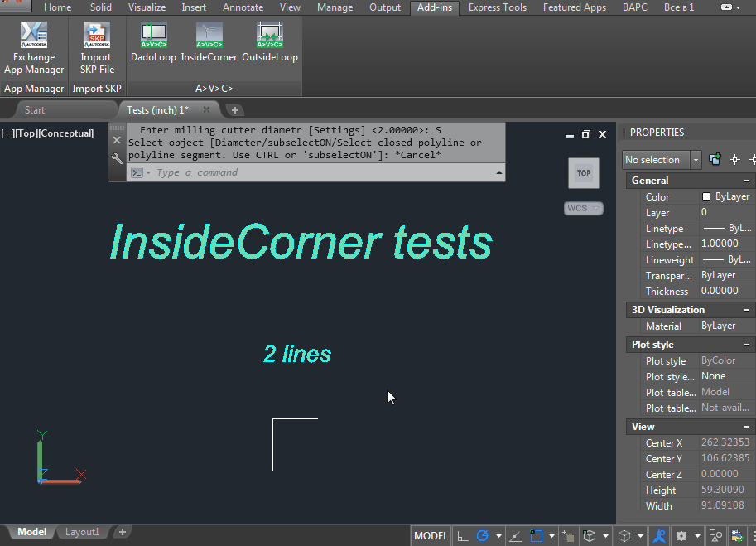
Task: Select the Layer value field showing 0
Action: point(726,212)
